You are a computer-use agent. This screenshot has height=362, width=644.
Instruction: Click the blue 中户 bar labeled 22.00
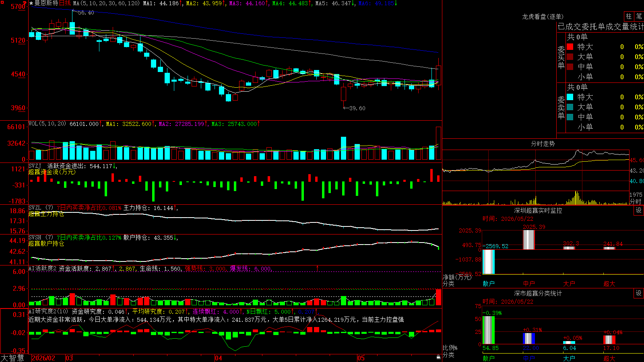point(529,339)
